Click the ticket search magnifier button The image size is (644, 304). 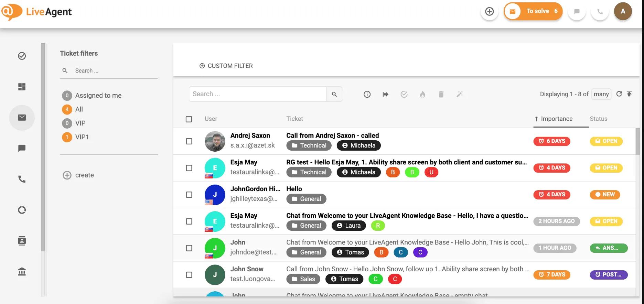(334, 94)
